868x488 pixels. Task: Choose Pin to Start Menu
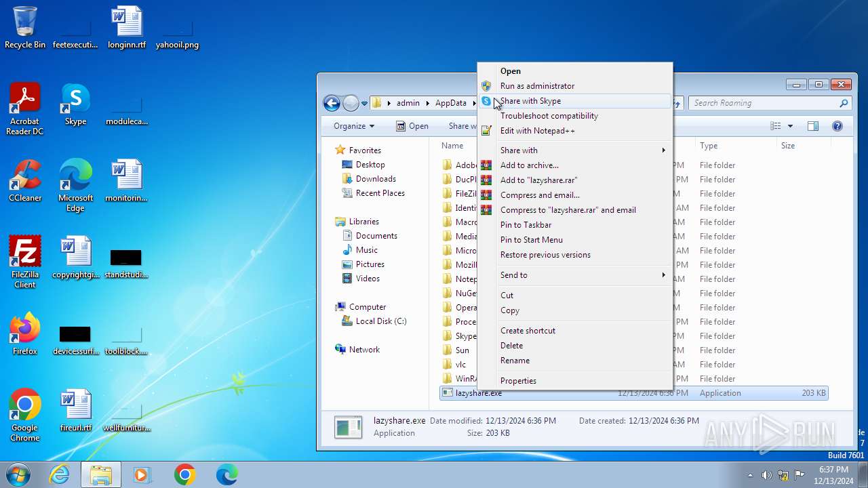575,240
